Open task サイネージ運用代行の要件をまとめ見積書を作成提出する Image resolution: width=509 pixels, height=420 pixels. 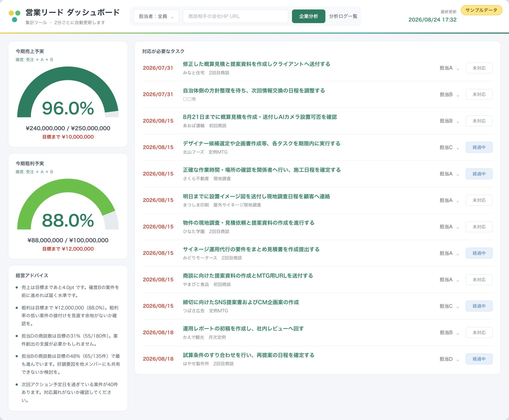point(251,249)
